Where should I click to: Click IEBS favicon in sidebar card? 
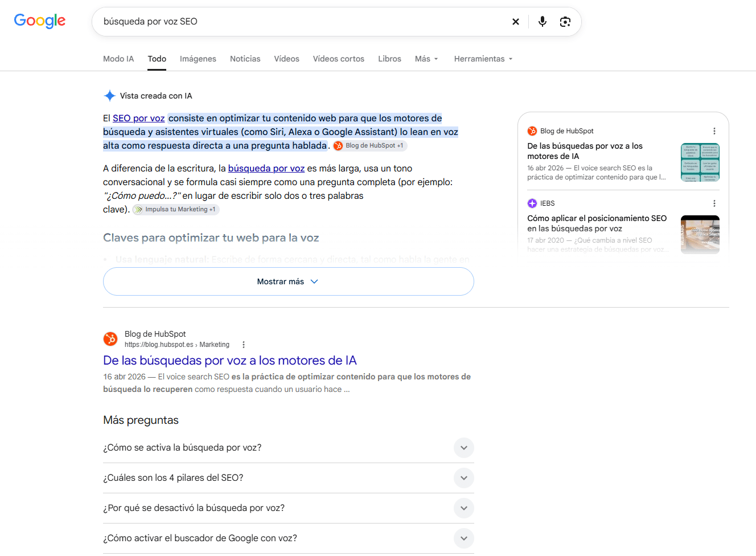click(x=532, y=203)
